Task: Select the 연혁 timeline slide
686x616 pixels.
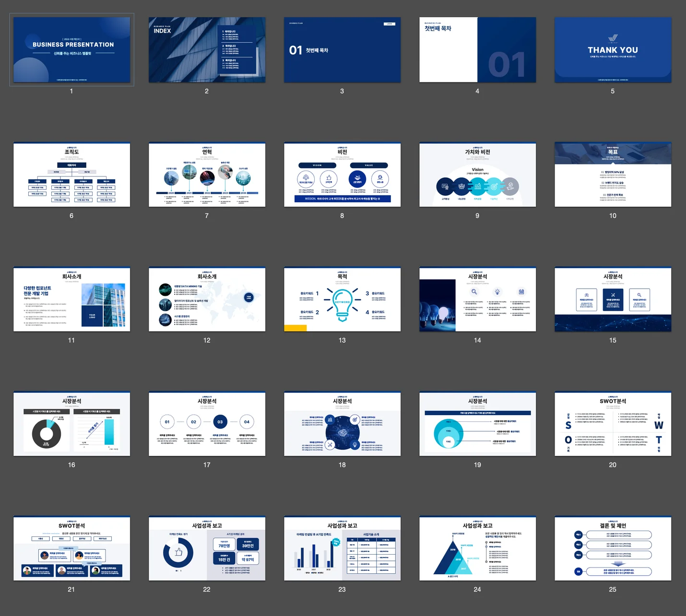Action: coord(207,174)
